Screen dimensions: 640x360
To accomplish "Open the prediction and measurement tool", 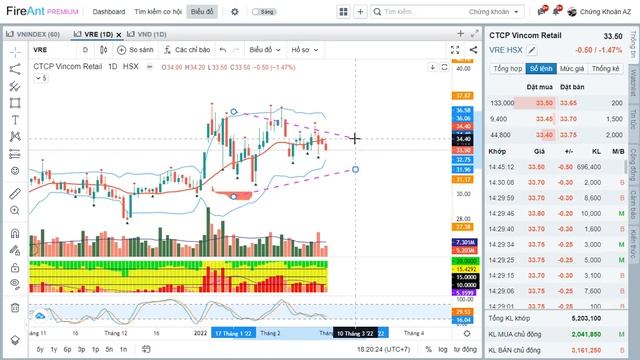I will 15,154.
